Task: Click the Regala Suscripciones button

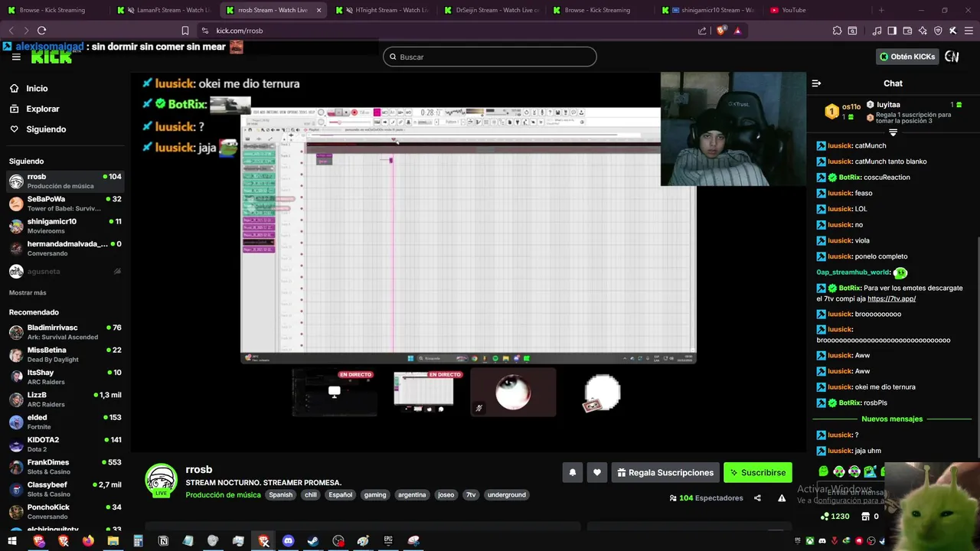Action: (x=665, y=472)
